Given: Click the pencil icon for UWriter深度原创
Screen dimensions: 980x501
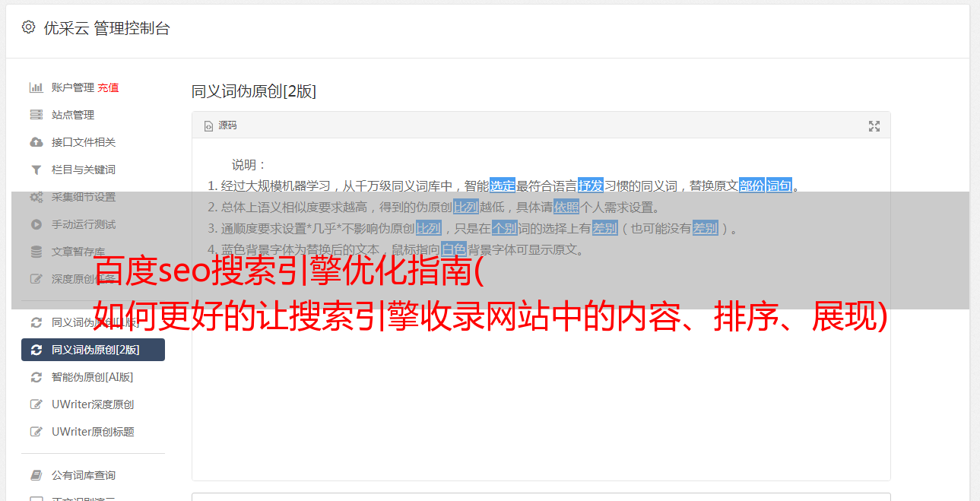Looking at the screenshot, I should point(36,404).
